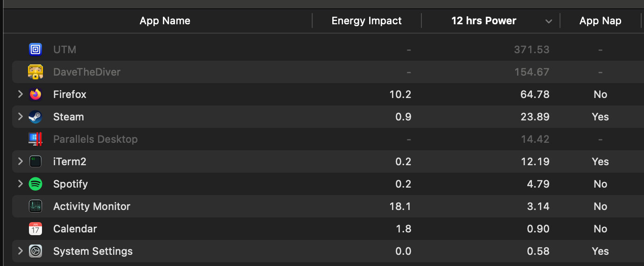Sort by the App Nap column
Viewport: 644px width, 266px height.
600,21
